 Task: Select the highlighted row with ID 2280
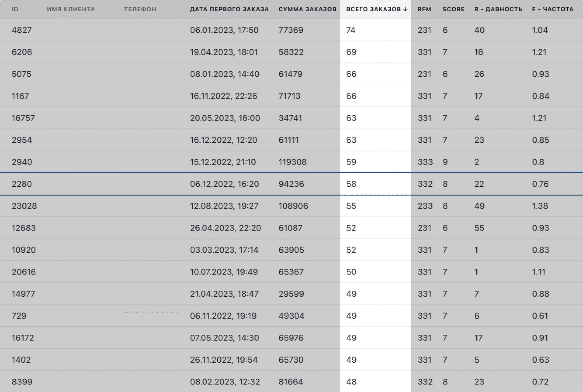coord(22,184)
